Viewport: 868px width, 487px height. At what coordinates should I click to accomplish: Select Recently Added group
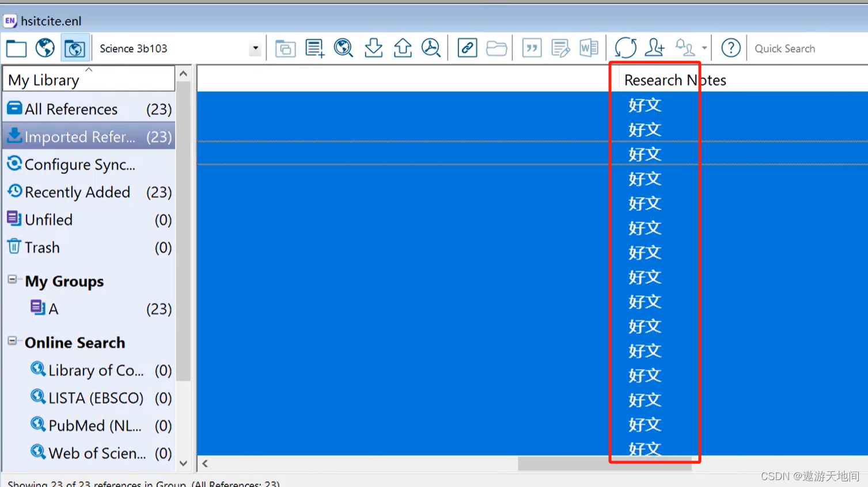[89, 192]
